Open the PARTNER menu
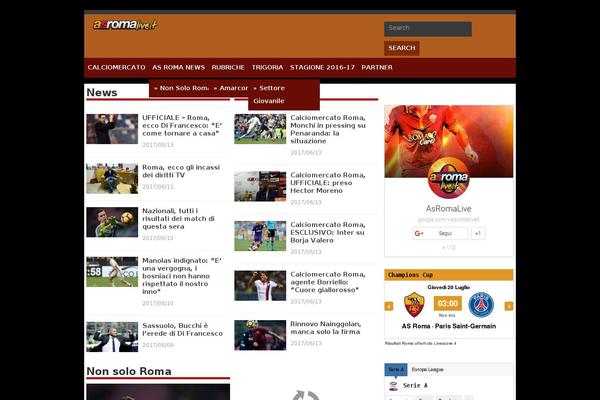Viewport: 600px width, 400px height. (377, 67)
